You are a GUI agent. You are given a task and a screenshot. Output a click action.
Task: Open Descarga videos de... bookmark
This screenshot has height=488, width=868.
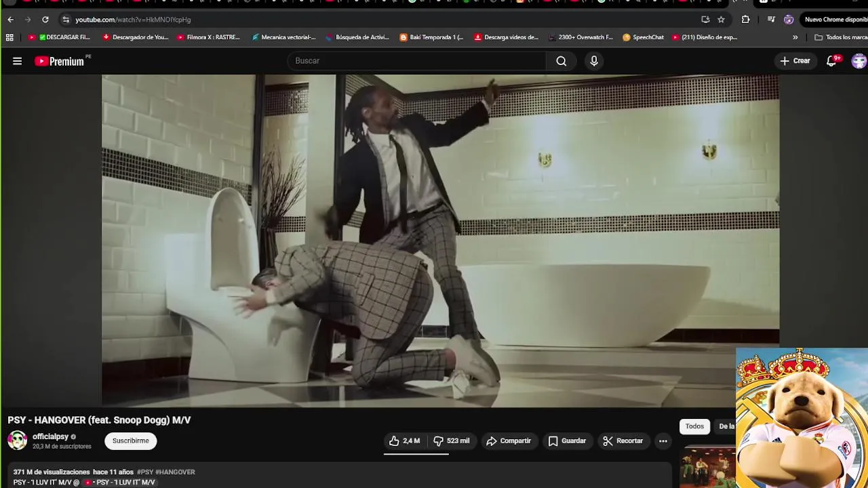[507, 37]
